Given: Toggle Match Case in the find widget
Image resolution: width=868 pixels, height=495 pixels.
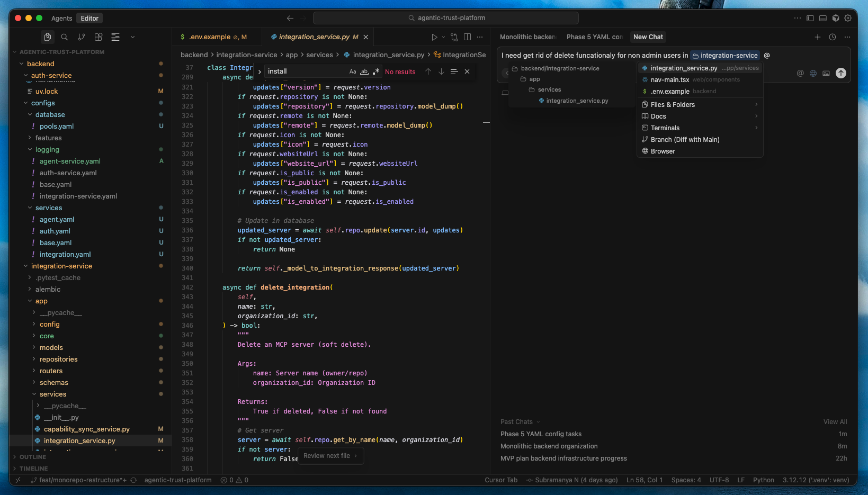Looking at the screenshot, I should click(x=353, y=71).
